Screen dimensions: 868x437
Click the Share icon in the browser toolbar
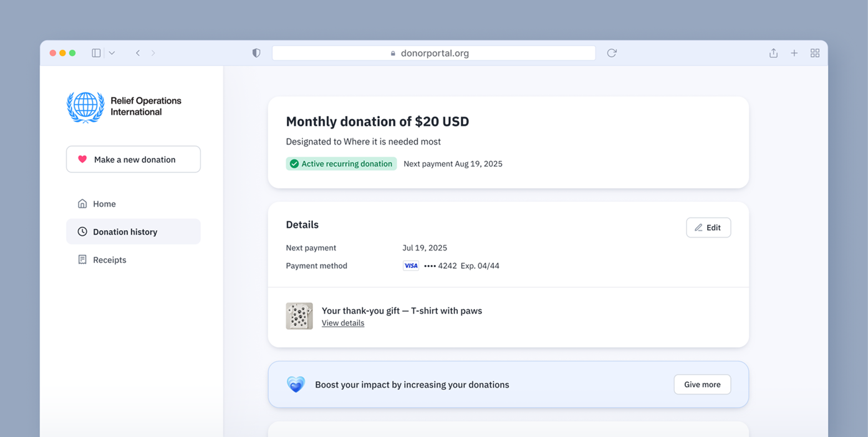773,53
